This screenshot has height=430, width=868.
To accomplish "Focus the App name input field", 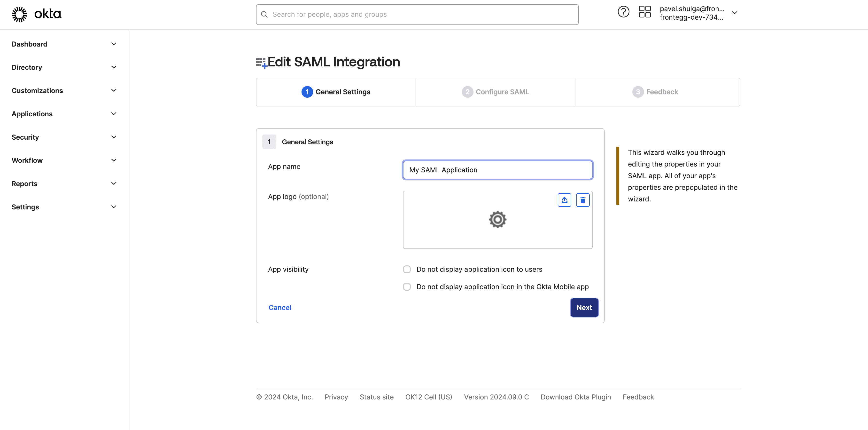I will click(x=497, y=170).
